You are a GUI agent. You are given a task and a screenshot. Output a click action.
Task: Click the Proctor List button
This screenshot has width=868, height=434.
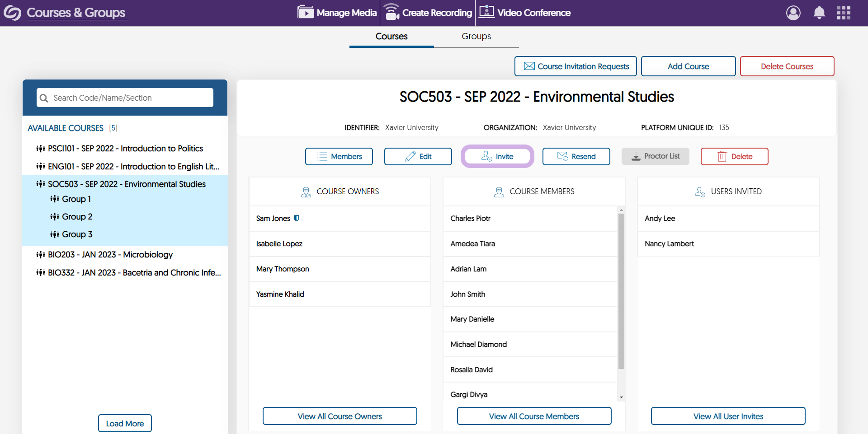(x=656, y=156)
